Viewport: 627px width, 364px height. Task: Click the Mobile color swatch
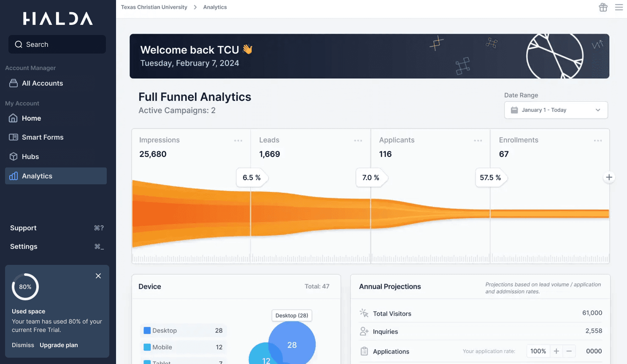pos(147,347)
